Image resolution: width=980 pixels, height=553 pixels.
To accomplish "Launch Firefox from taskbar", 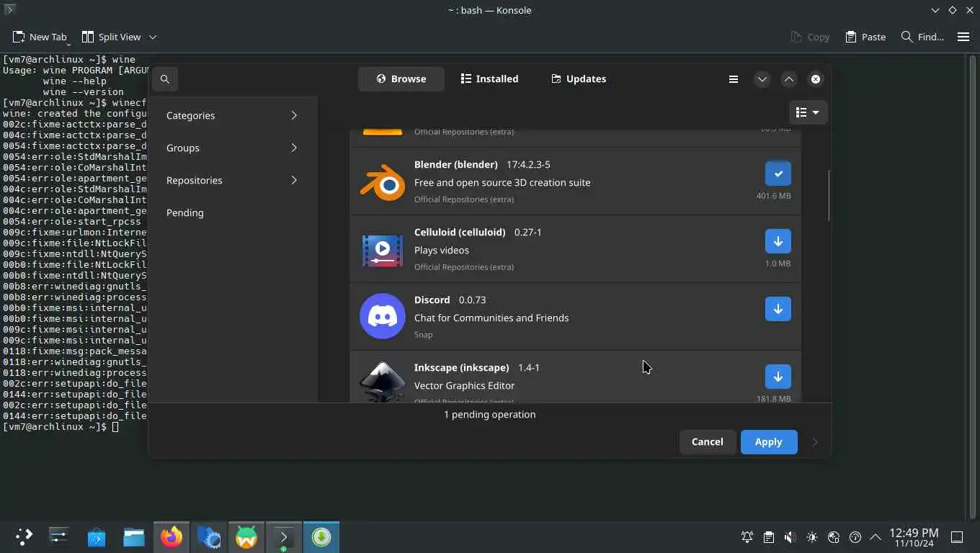I will pyautogui.click(x=171, y=536).
